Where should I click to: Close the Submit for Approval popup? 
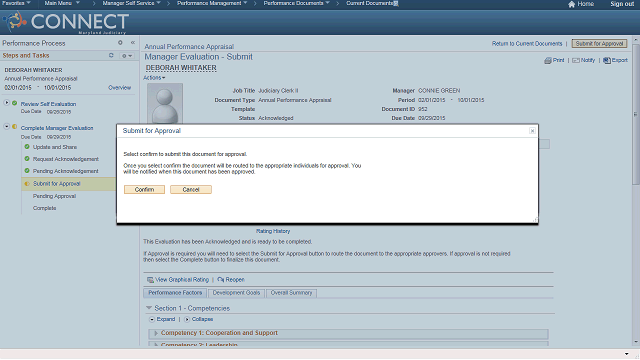[532, 131]
